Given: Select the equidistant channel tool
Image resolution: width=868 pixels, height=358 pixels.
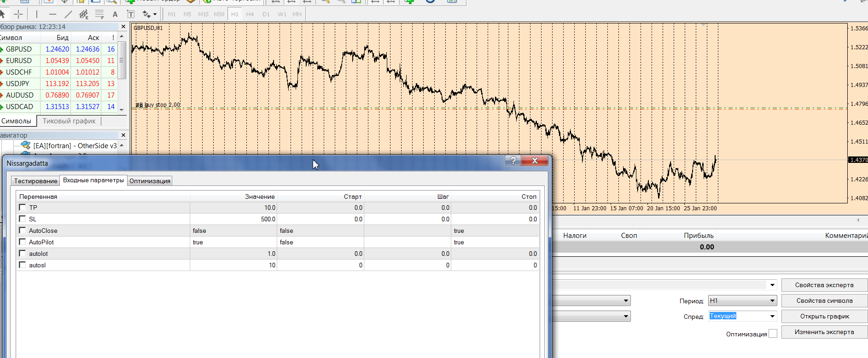Looking at the screenshot, I should (84, 14).
